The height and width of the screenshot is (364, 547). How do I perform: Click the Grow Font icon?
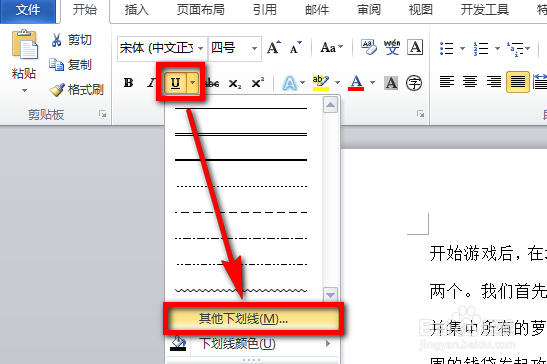point(274,47)
